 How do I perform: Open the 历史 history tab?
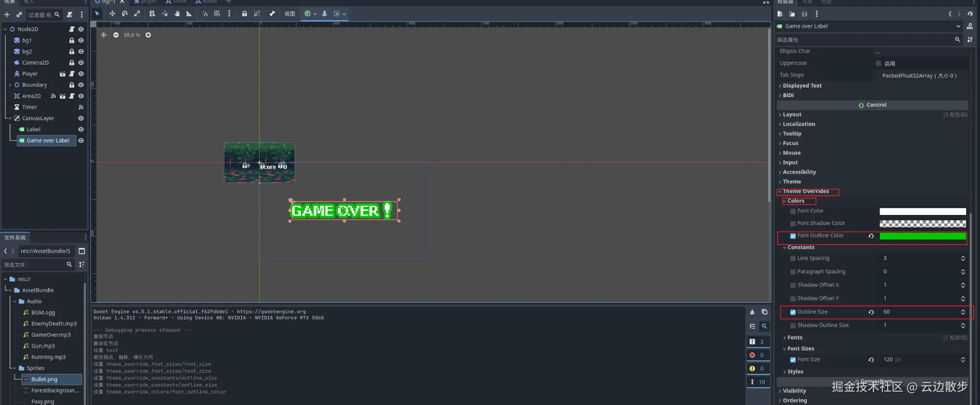click(x=827, y=2)
